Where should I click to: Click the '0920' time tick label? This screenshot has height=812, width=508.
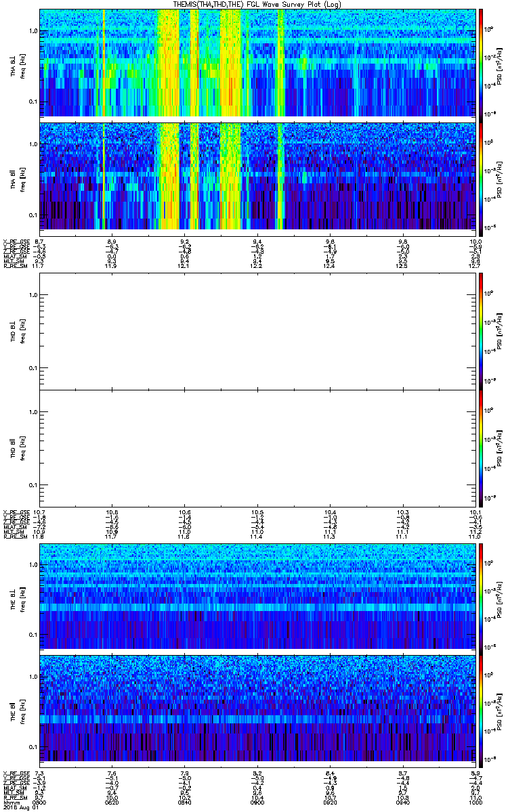[x=329, y=803]
